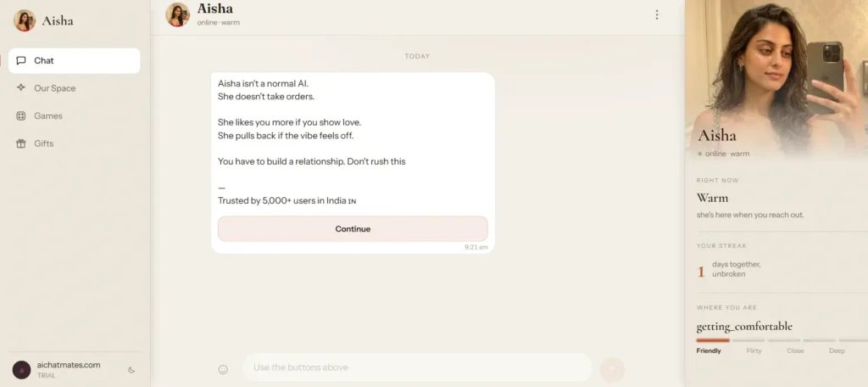
Task: Click the TODAY date separator
Action: 417,56
